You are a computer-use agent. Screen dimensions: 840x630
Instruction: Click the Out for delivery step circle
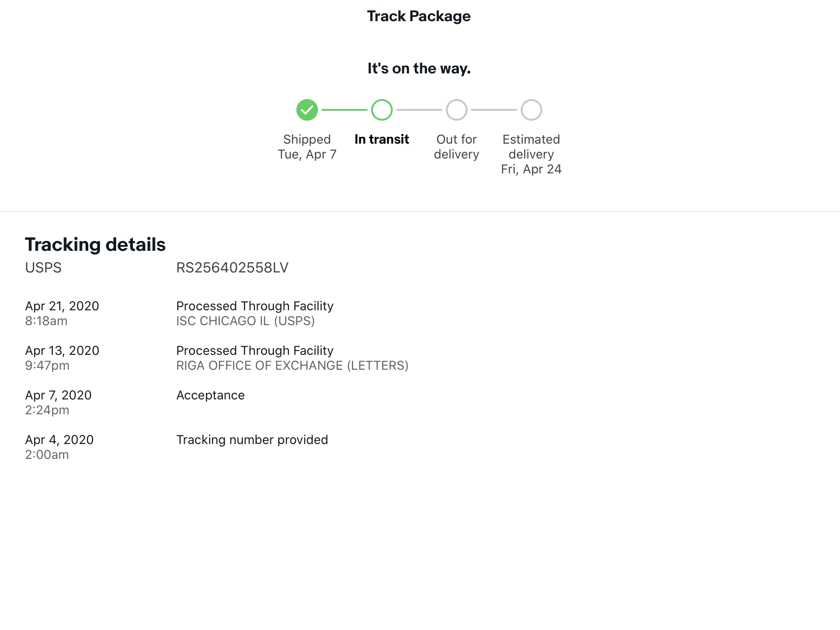click(457, 110)
